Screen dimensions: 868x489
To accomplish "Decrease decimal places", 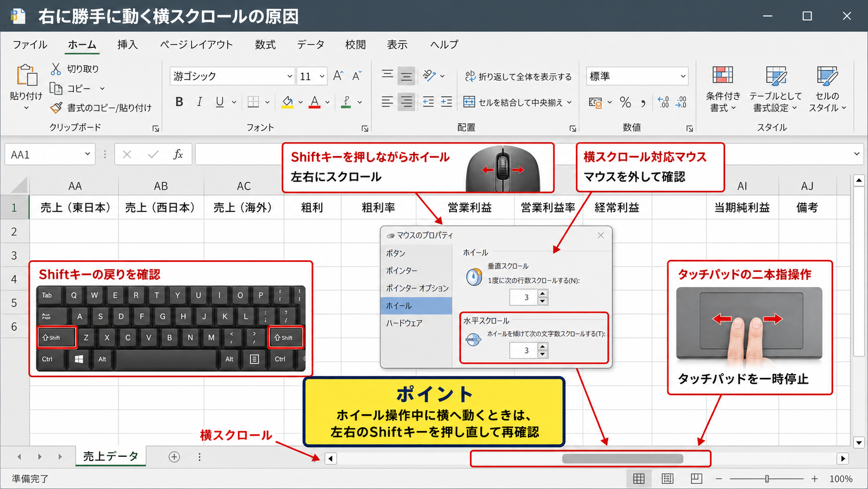I will click(x=681, y=102).
